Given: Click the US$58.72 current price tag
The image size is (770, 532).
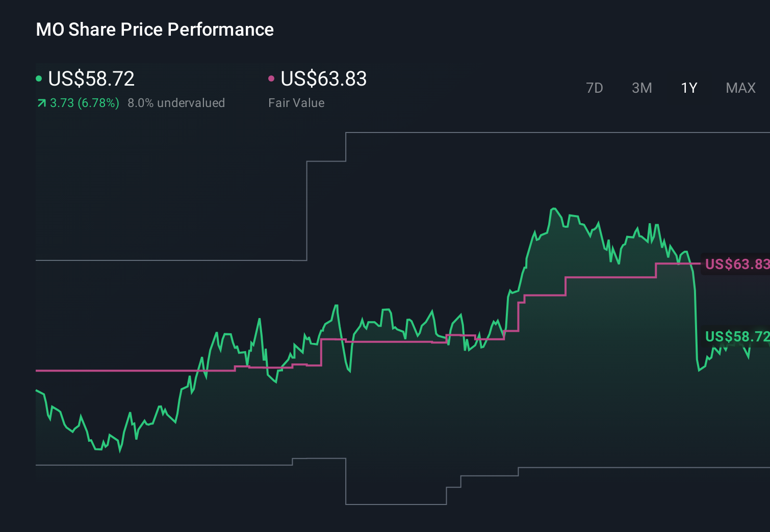Looking at the screenshot, I should click(x=736, y=336).
